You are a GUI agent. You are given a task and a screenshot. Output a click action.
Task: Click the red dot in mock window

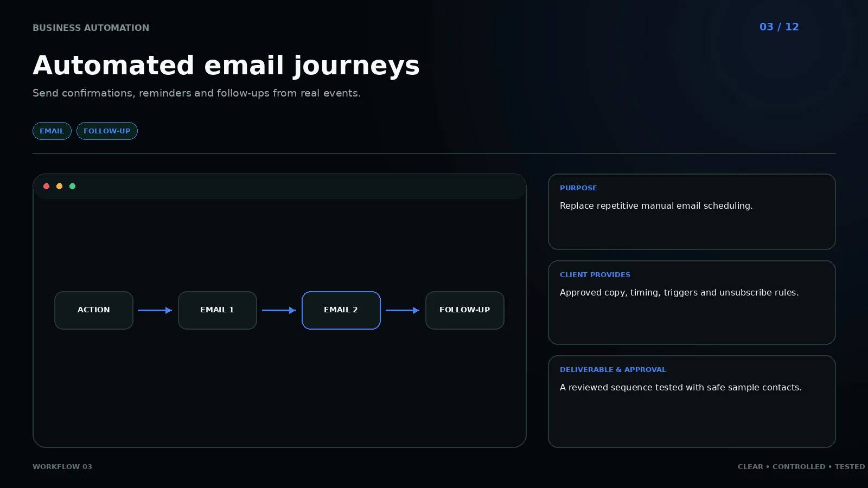[x=47, y=187]
